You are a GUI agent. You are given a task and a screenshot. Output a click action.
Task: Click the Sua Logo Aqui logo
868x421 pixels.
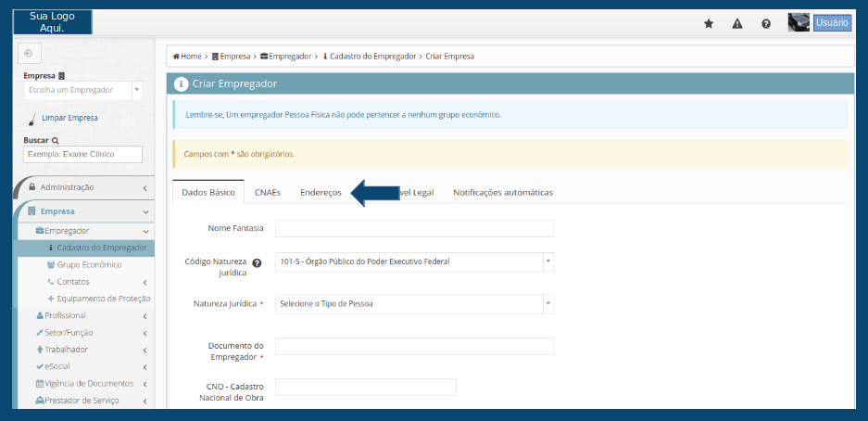click(53, 22)
